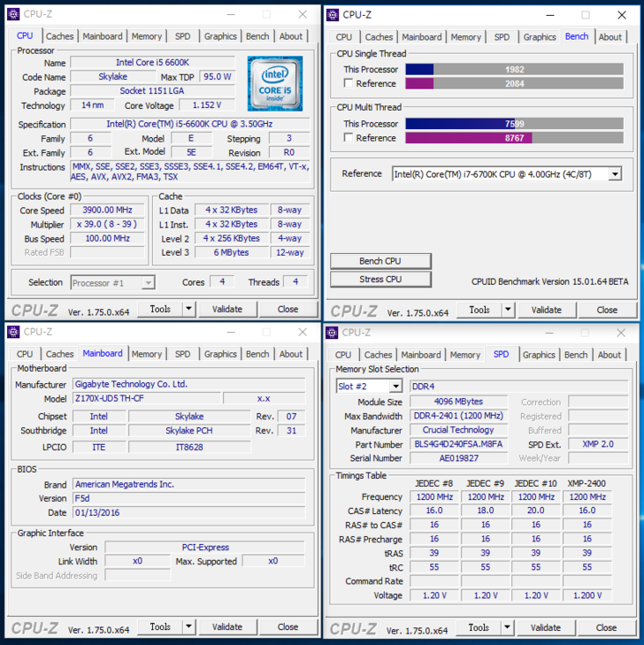Click CPU-Z app icon in Bench window
Screen dimensions: 644x645
coord(333,15)
